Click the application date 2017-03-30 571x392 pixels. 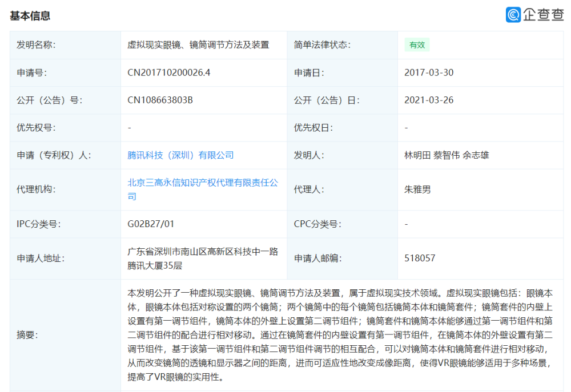[429, 73]
